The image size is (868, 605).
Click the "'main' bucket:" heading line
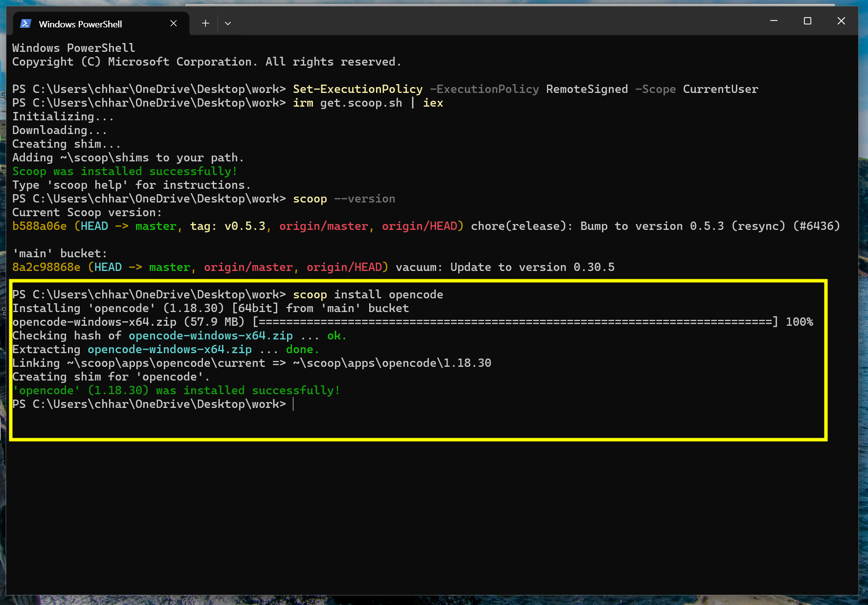point(60,253)
